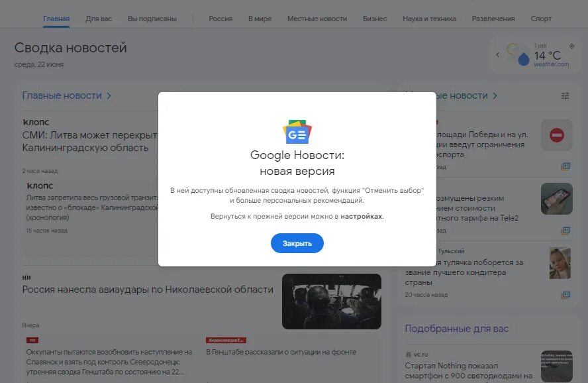Click the helicopter pilots news thumbnail
The image size is (588, 383).
pos(332,301)
